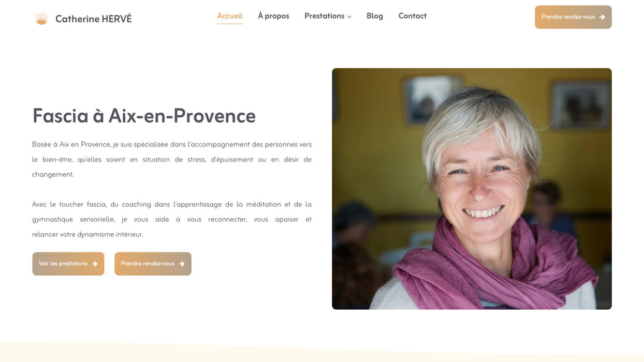
Task: Click the hero section 'Prendre rendez-vous' button
Action: coord(153,264)
